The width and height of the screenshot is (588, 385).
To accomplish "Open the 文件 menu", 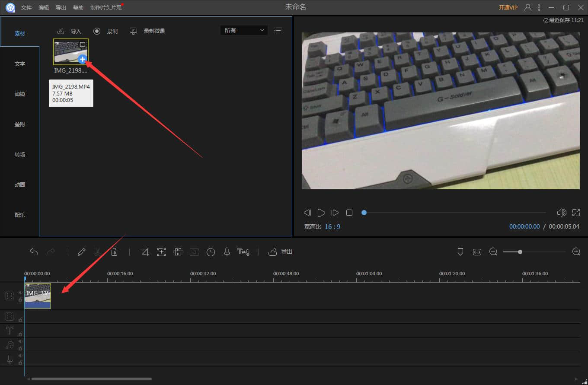I will pos(26,8).
